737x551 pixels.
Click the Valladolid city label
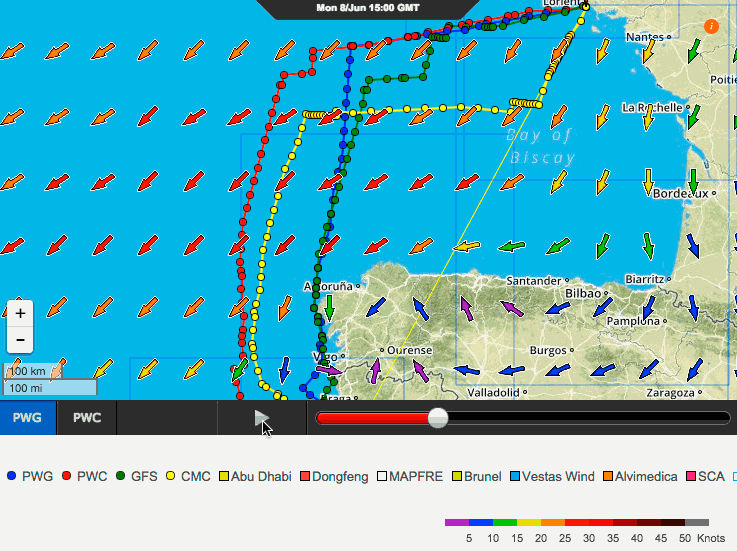[494, 392]
